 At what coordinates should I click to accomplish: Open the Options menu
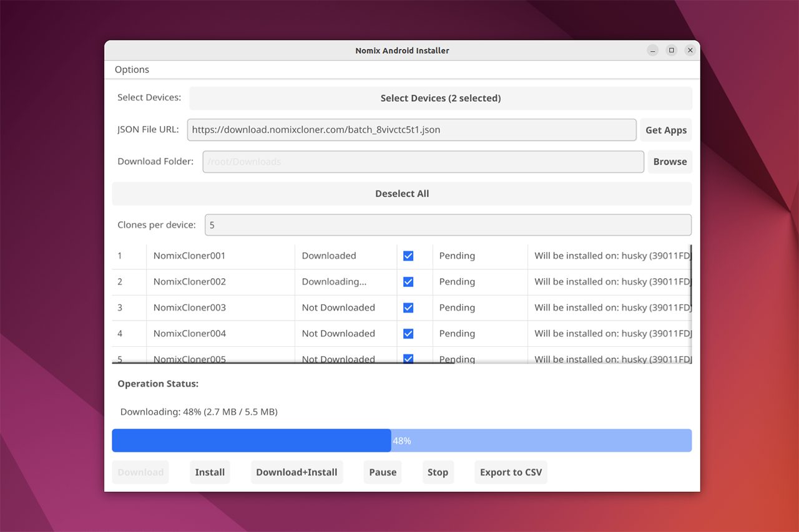(132, 70)
